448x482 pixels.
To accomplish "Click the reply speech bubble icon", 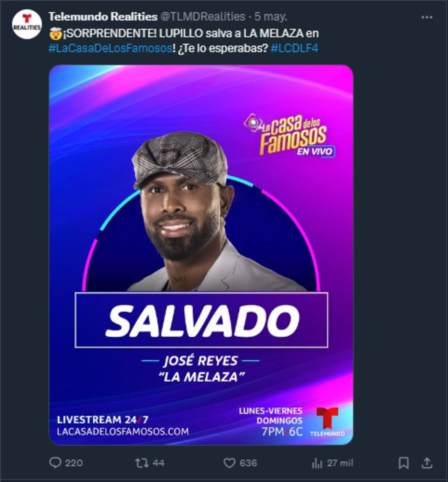I will tap(55, 463).
